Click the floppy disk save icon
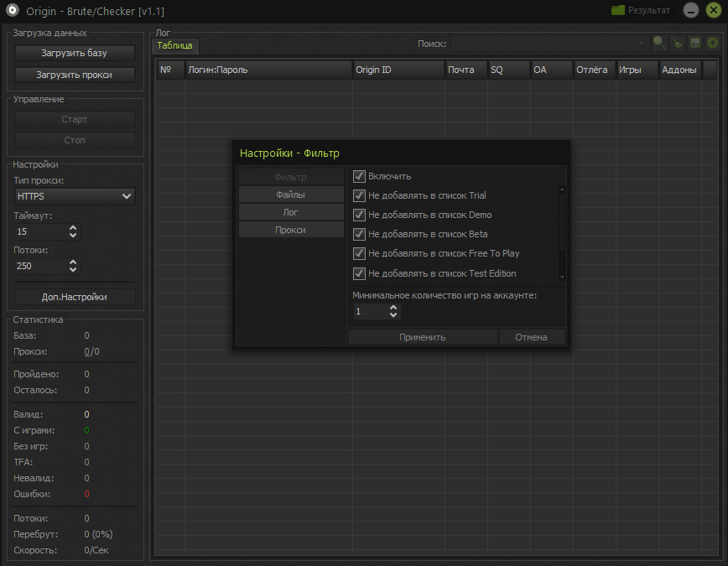Screen dimensions: 728x566 tap(695, 43)
